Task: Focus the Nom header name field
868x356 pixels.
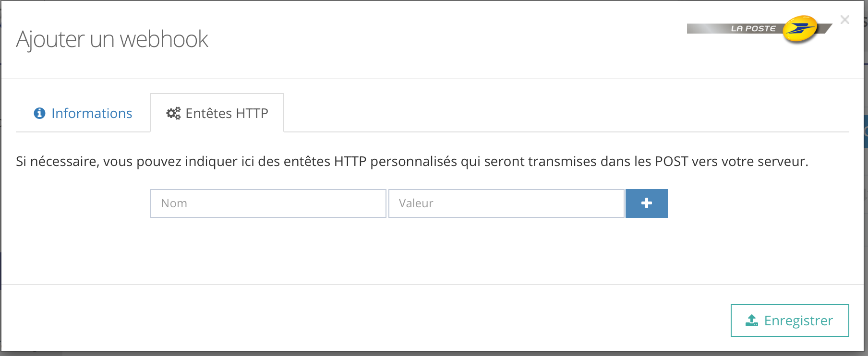Action: click(x=268, y=203)
